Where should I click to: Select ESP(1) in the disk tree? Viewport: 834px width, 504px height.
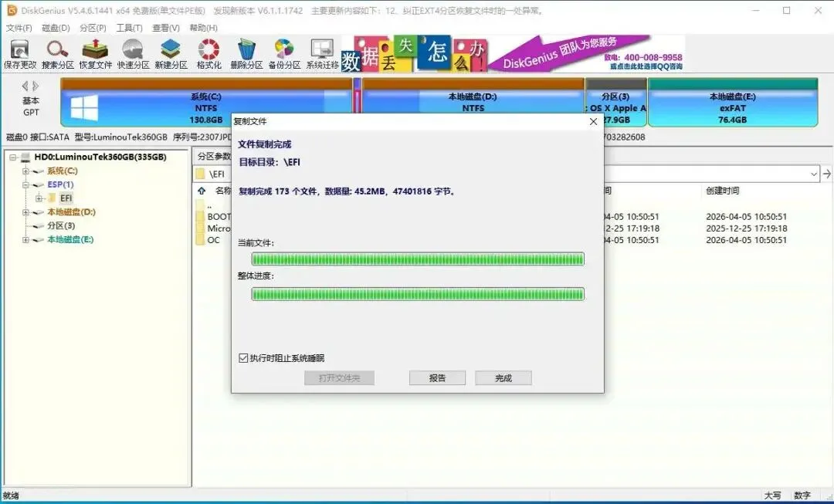coord(60,184)
